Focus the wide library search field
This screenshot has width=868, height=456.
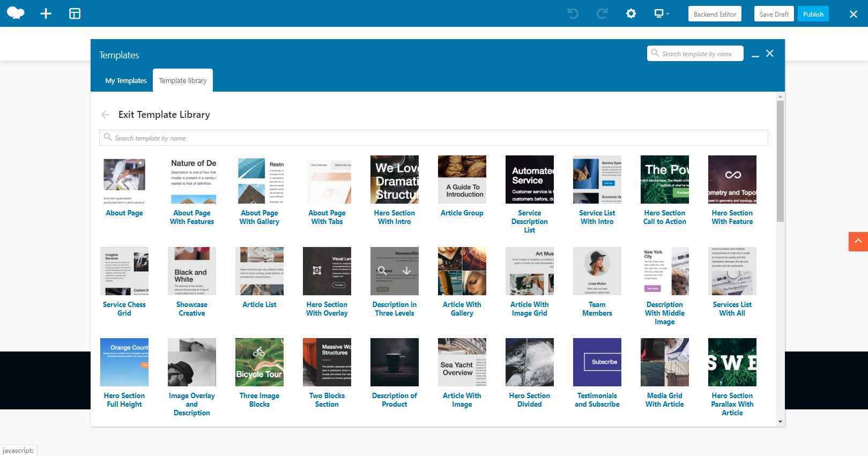click(x=433, y=138)
